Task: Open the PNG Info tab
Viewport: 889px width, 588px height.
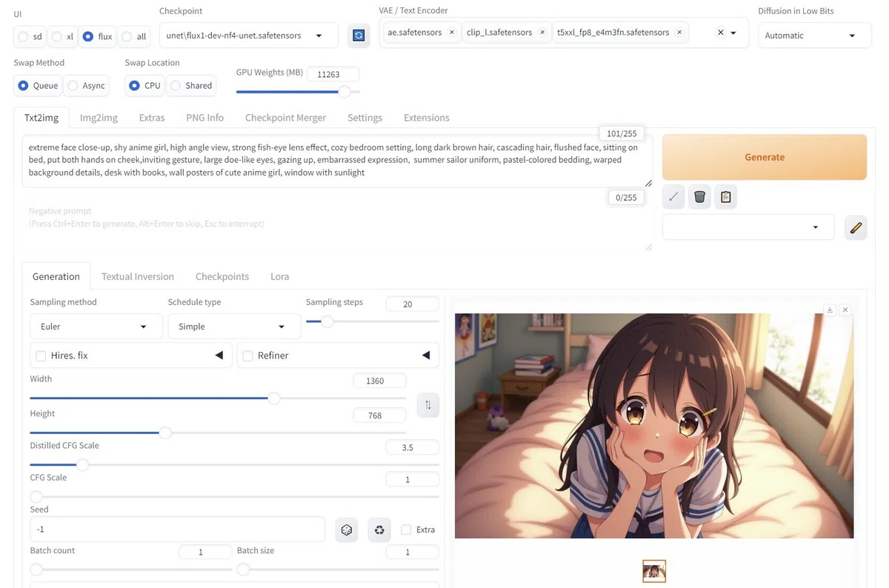Action: coord(205,118)
